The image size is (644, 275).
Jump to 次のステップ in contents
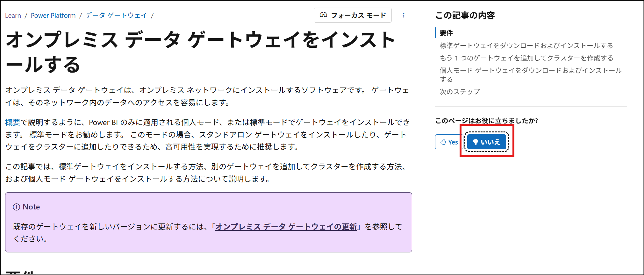pos(460,92)
